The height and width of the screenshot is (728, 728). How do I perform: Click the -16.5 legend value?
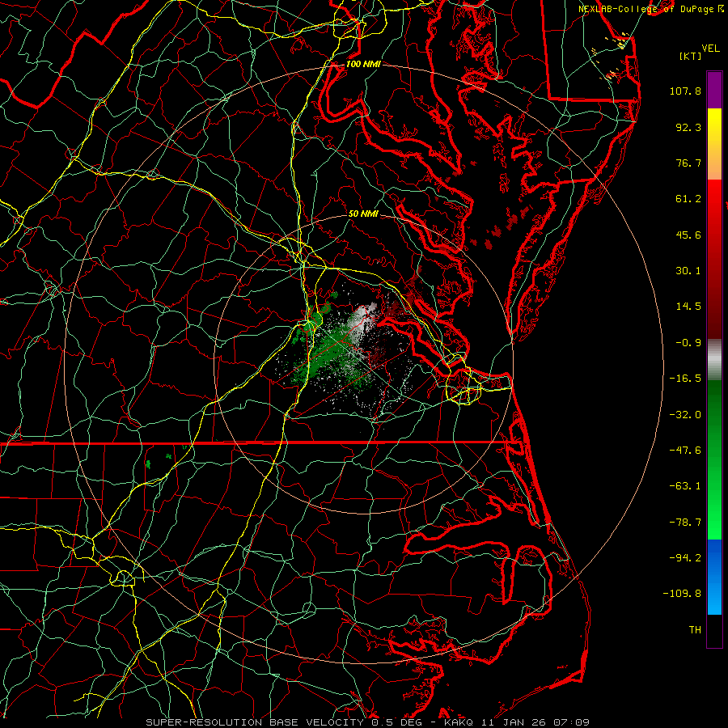pyautogui.click(x=685, y=379)
